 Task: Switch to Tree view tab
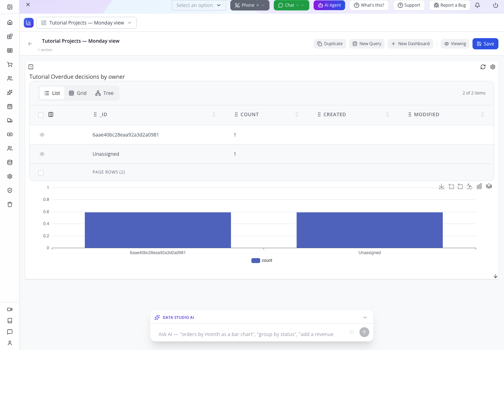tap(104, 93)
